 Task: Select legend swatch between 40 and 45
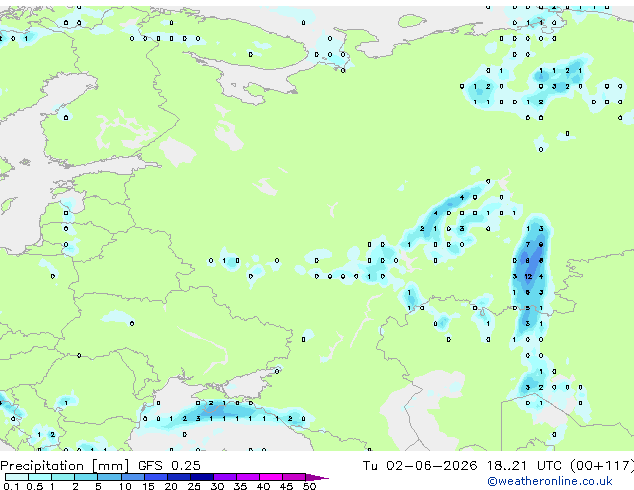[271, 477]
